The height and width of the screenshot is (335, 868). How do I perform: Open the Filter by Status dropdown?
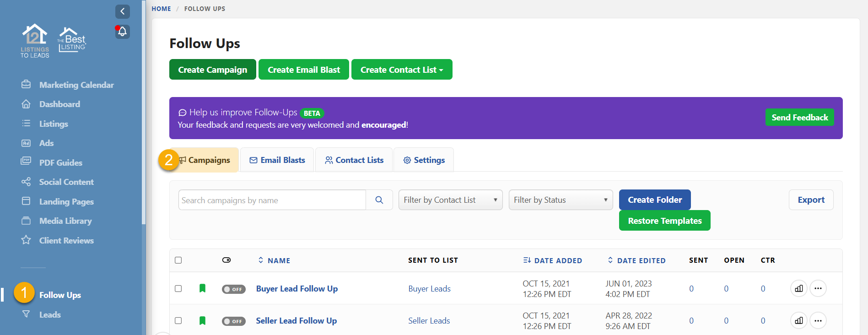(x=560, y=200)
